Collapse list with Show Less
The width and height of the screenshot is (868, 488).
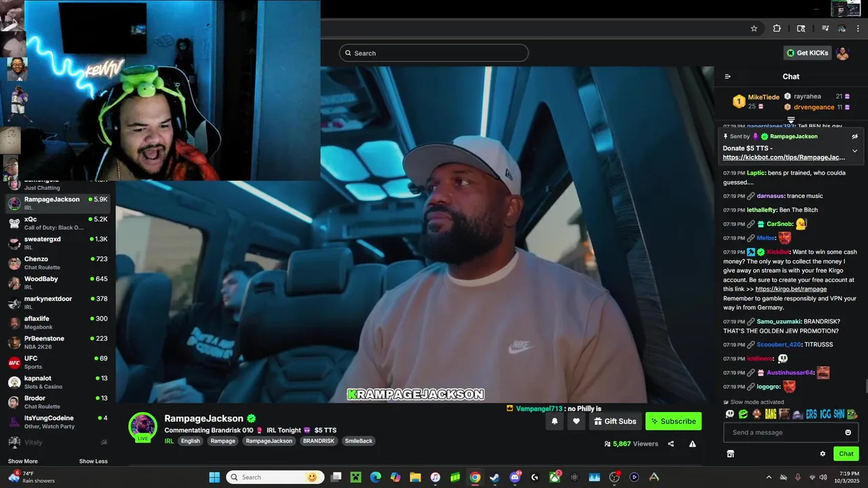pos(93,462)
